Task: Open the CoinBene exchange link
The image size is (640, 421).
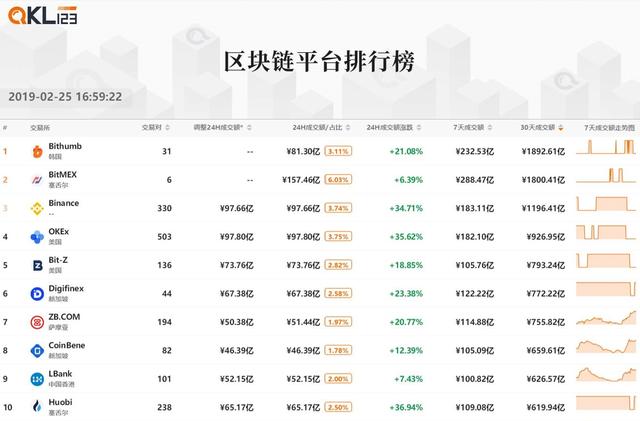Action: tap(67, 345)
